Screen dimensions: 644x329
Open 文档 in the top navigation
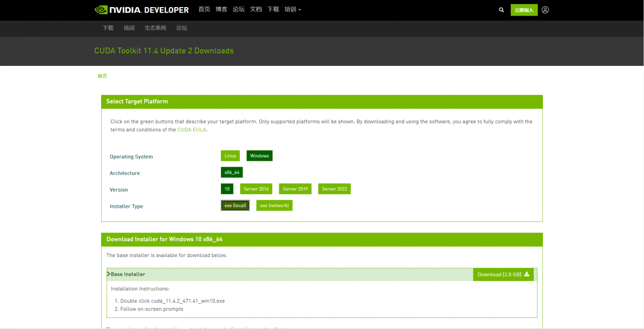[x=256, y=10]
